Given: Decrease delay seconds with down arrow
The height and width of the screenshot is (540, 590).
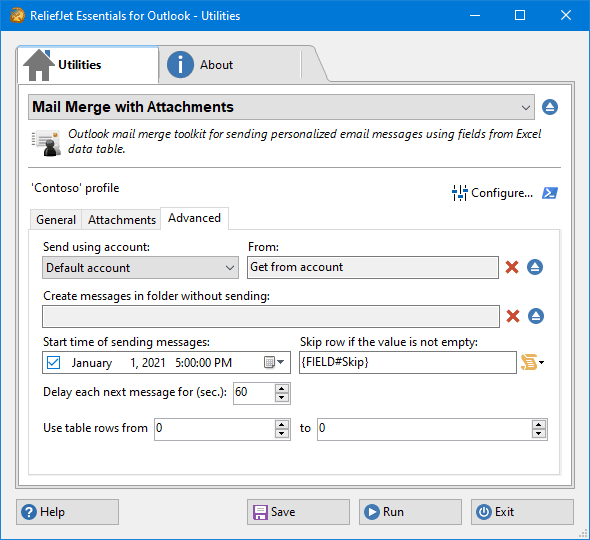Looking at the screenshot, I should 281,398.
